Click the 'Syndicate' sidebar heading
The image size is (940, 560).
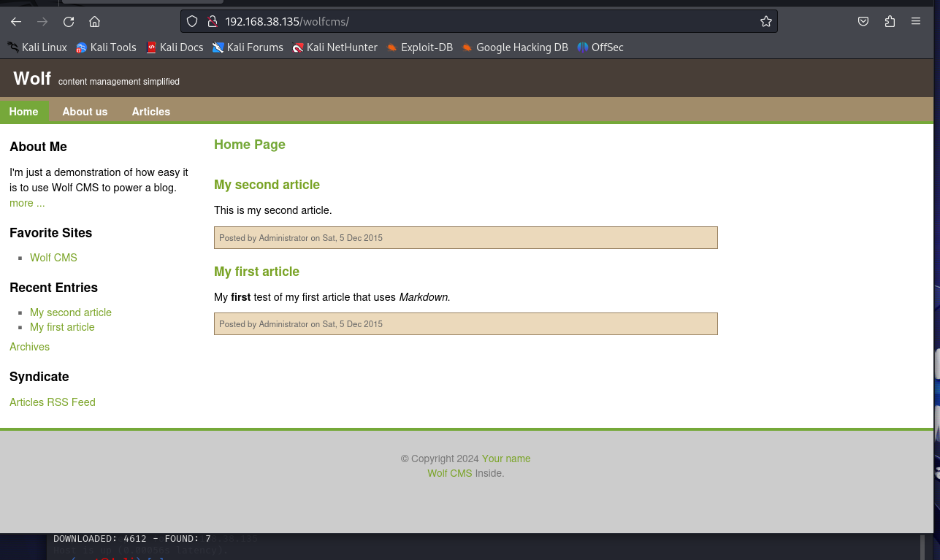click(x=39, y=377)
